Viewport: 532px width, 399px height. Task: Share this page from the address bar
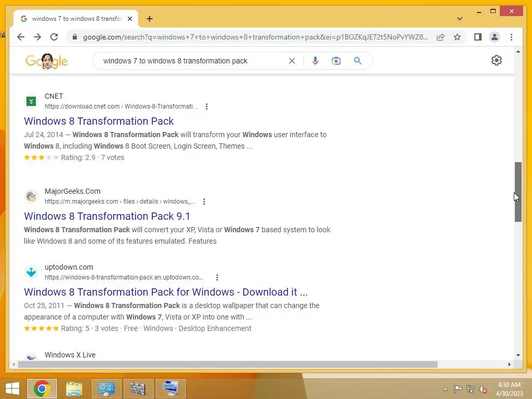[x=441, y=37]
